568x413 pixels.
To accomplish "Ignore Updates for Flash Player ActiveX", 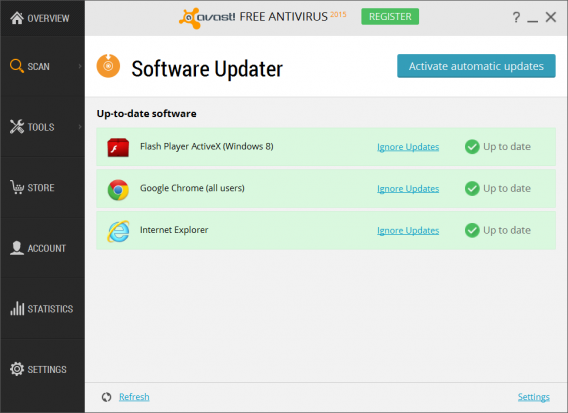I will (408, 147).
